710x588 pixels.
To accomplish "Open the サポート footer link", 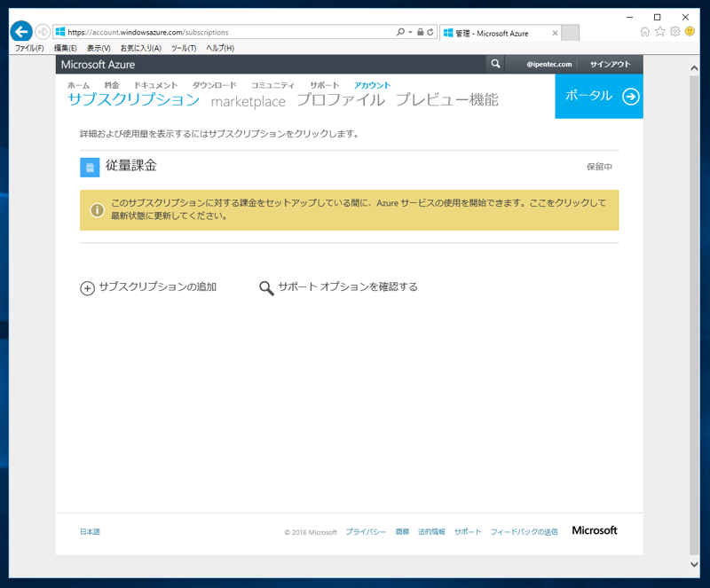I will click(x=468, y=532).
